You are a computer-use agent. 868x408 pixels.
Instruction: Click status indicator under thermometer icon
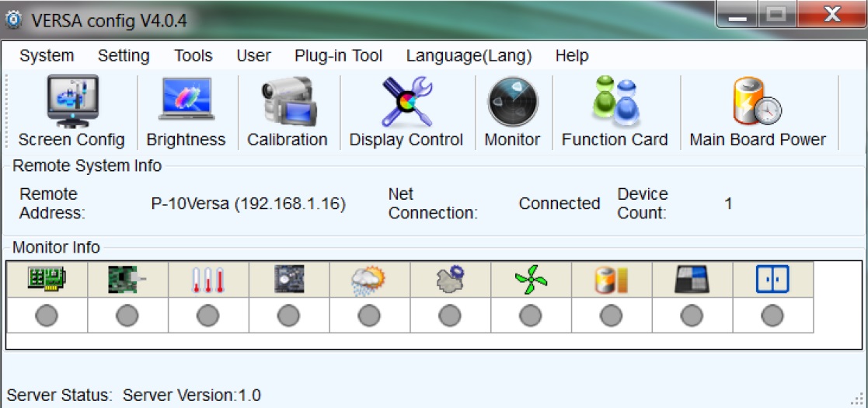tap(208, 316)
